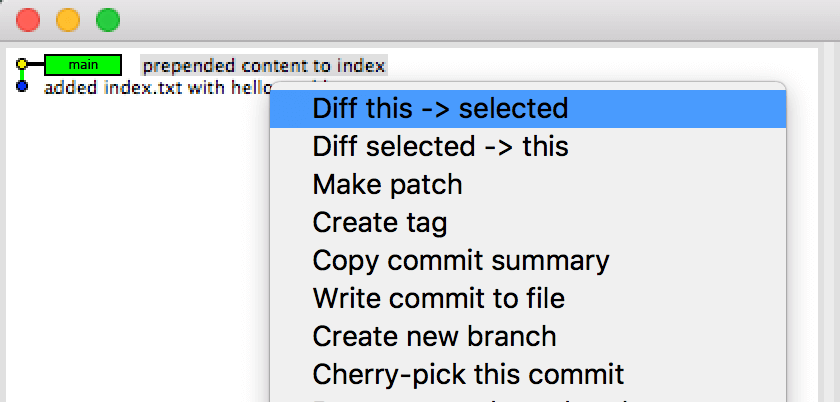Choose 'Create new branch' menu entry
840x402 pixels.
coord(434,336)
